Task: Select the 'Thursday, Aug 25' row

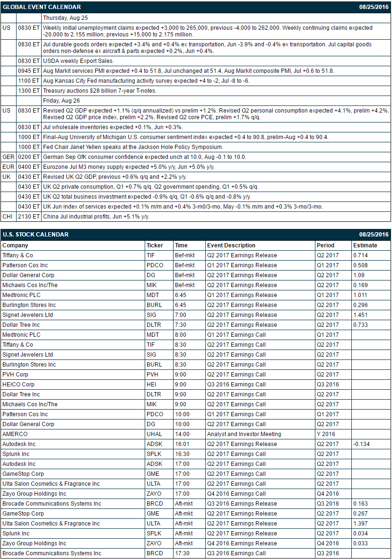Action: (x=196, y=18)
